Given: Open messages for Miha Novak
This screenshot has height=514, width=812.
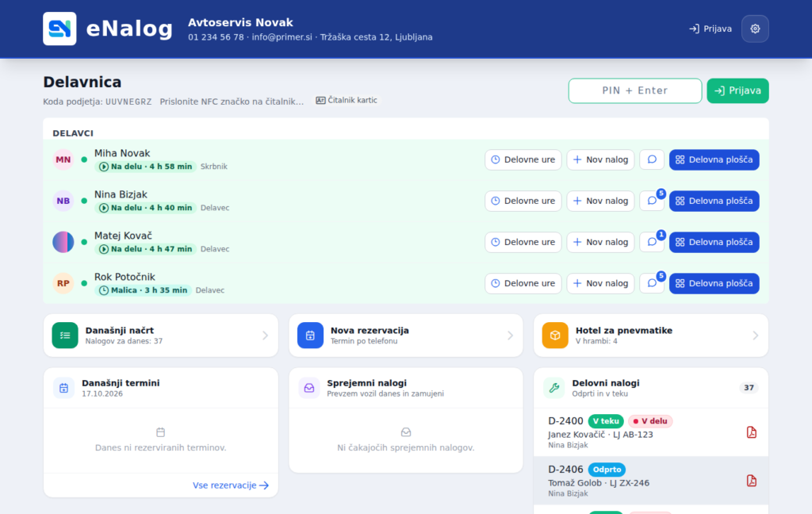Looking at the screenshot, I should click(652, 159).
